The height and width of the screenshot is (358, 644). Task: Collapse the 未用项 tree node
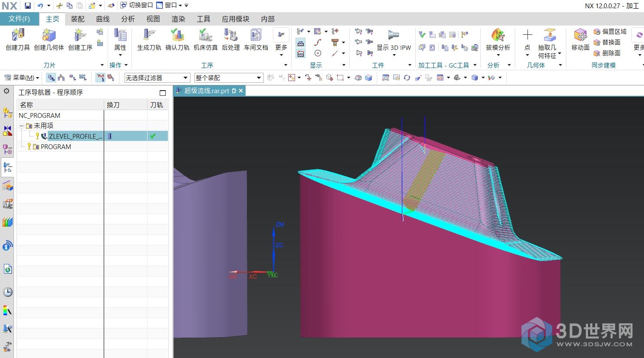[21, 126]
